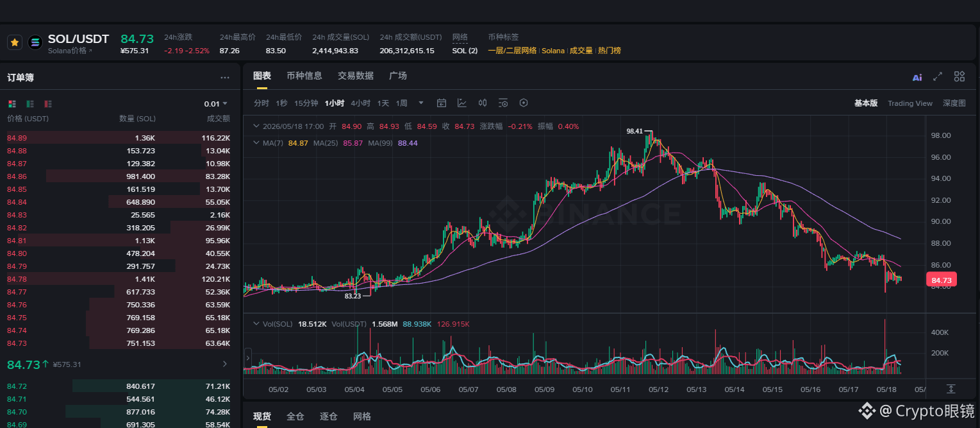This screenshot has height=428, width=980.
Task: Open SOL (2) network selector
Action: [x=465, y=51]
